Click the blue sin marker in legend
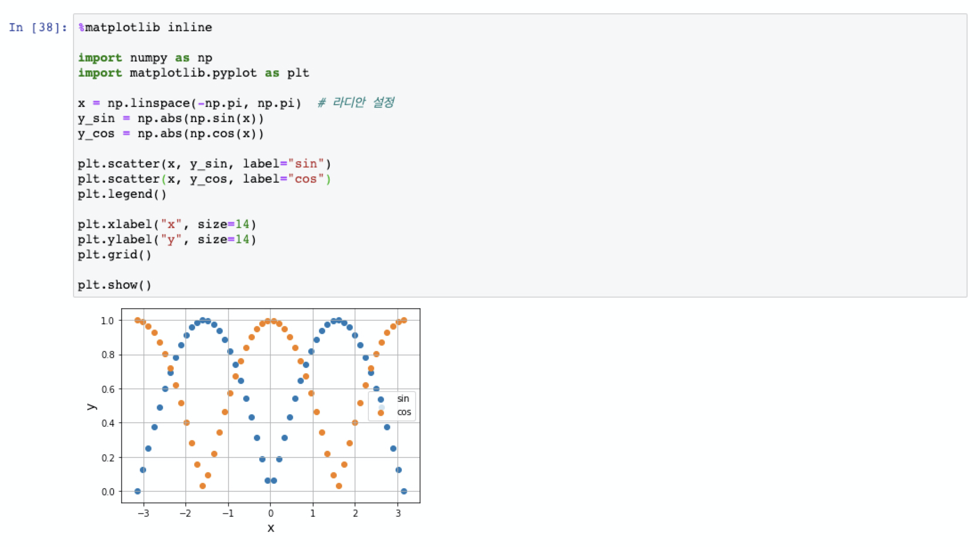Viewport: 980px width, 547px height. [380, 400]
